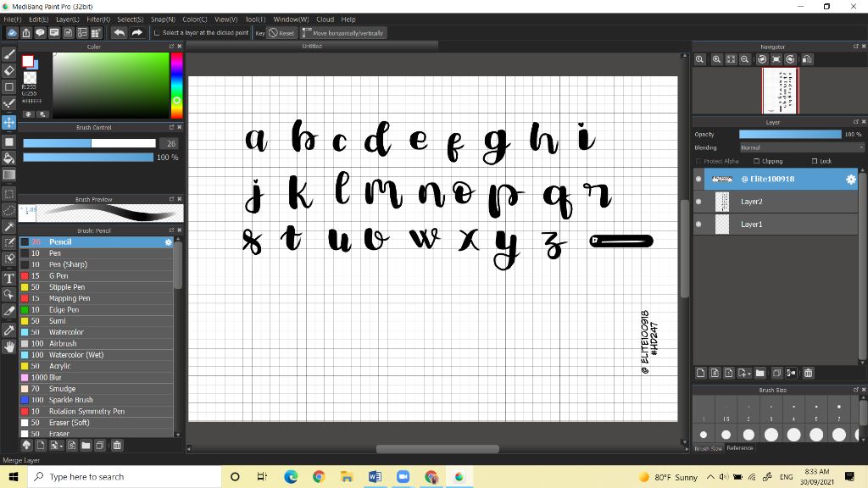This screenshot has height=488, width=868.
Task: Click the transparent color swatch
Action: point(30,77)
